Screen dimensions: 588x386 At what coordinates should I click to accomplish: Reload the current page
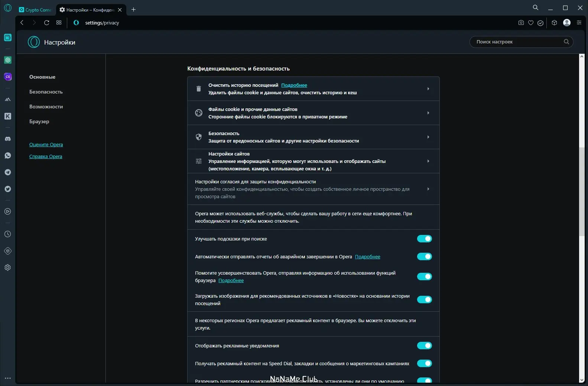click(46, 23)
